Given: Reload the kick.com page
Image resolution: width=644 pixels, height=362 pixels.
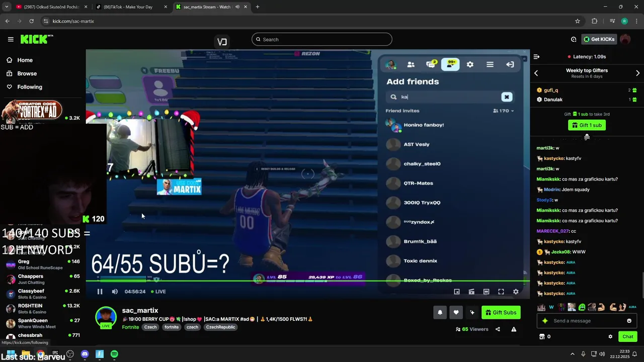Looking at the screenshot, I should click(31, 21).
